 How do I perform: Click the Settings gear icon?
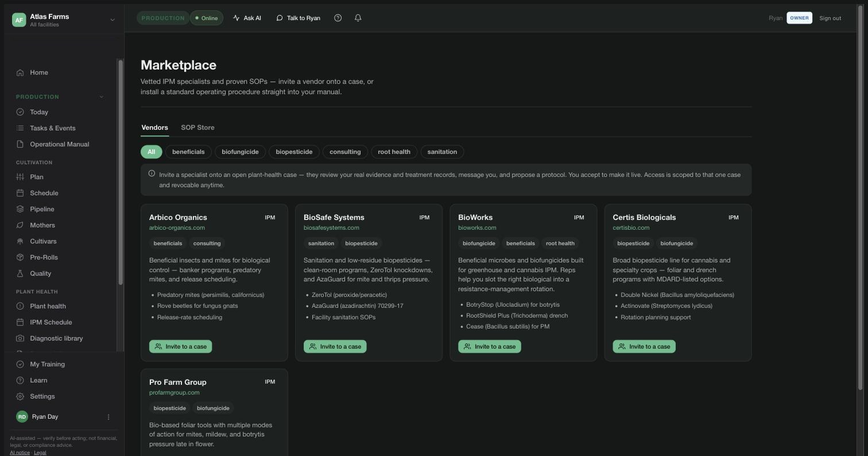pyautogui.click(x=20, y=396)
